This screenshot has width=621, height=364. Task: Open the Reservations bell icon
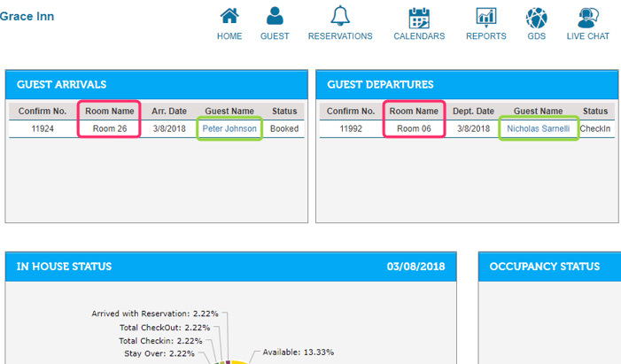(x=340, y=17)
